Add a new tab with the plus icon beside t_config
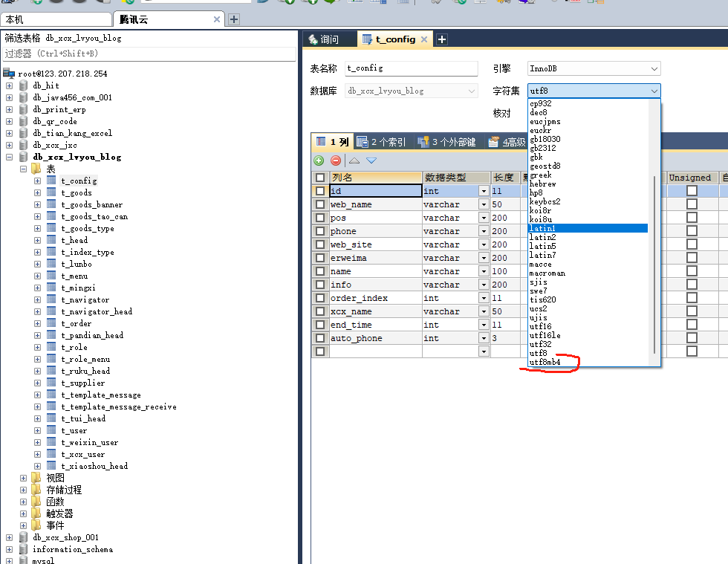728x564 pixels. pyautogui.click(x=442, y=39)
